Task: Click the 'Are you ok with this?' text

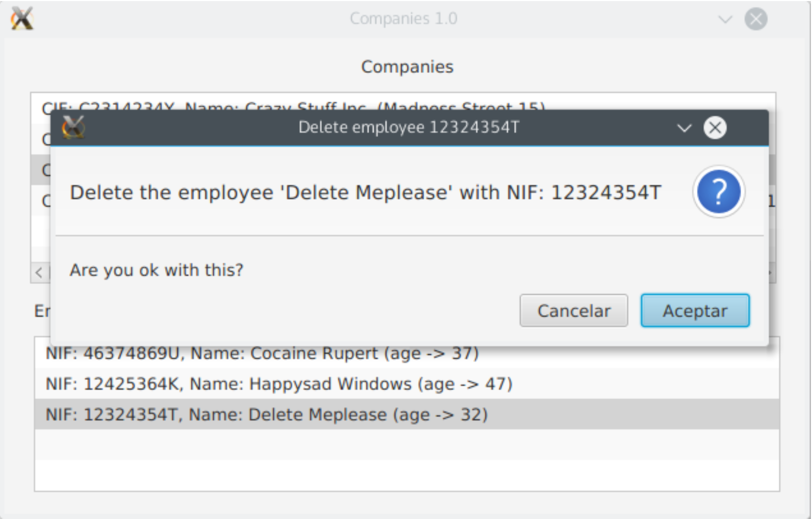Action: [156, 270]
